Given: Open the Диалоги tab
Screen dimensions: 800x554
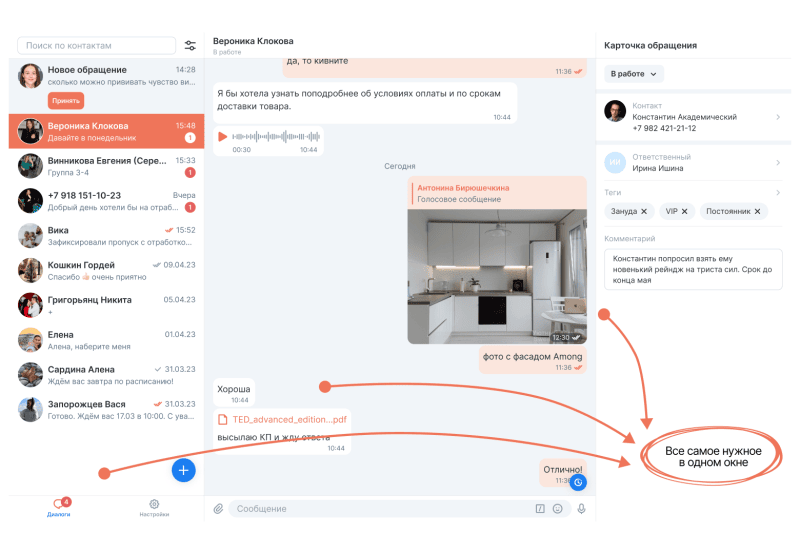Looking at the screenshot, I should (x=59, y=508).
